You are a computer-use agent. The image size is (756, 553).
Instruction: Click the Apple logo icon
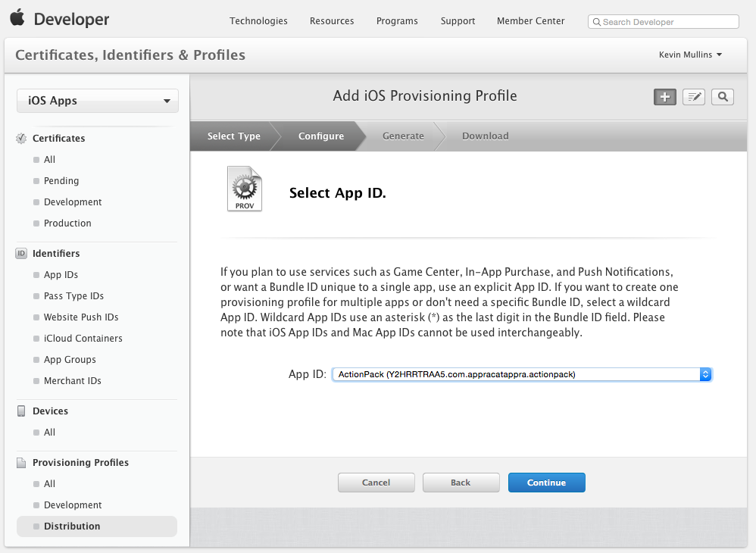pyautogui.click(x=17, y=17)
